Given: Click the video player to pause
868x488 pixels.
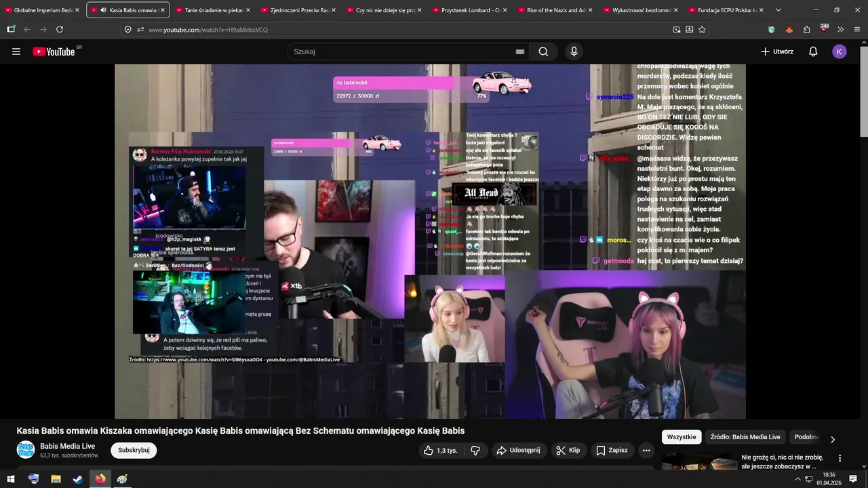Looking at the screenshot, I should click(x=430, y=241).
